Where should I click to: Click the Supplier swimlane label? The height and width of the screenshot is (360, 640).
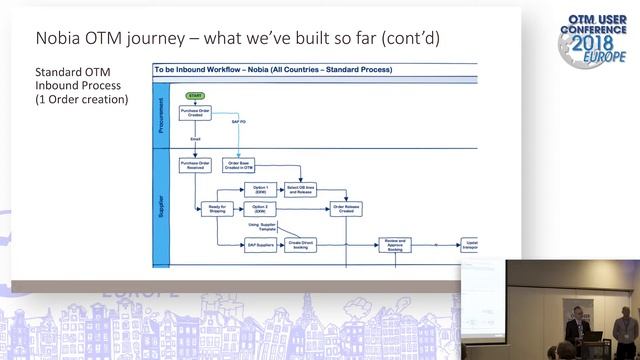click(x=161, y=207)
